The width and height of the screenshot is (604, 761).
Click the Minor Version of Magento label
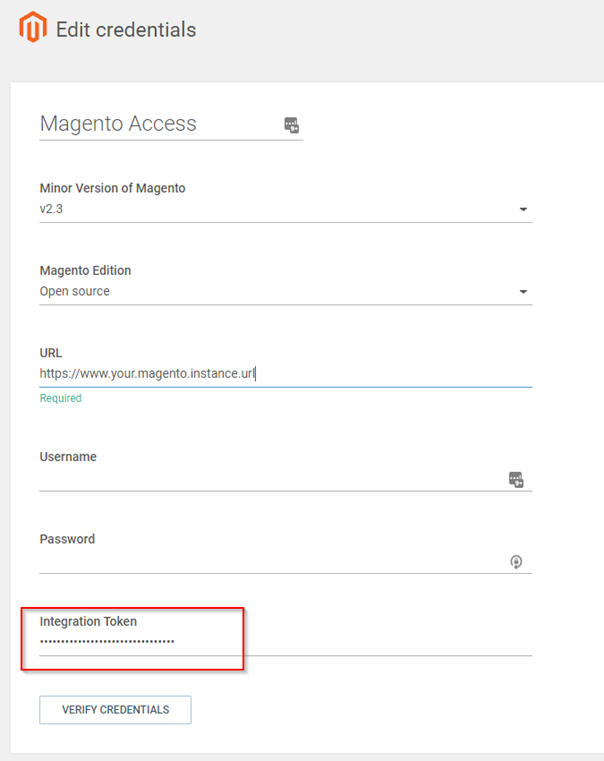click(112, 188)
